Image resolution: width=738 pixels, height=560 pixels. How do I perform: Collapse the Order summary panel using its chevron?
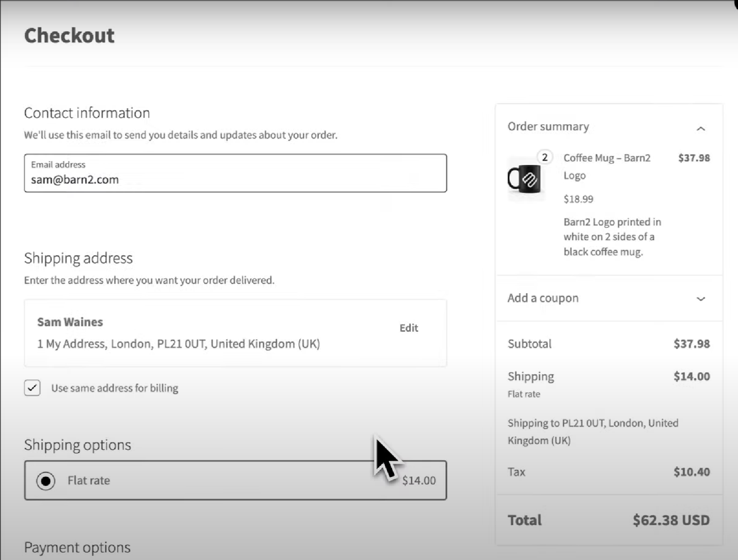[x=701, y=129]
